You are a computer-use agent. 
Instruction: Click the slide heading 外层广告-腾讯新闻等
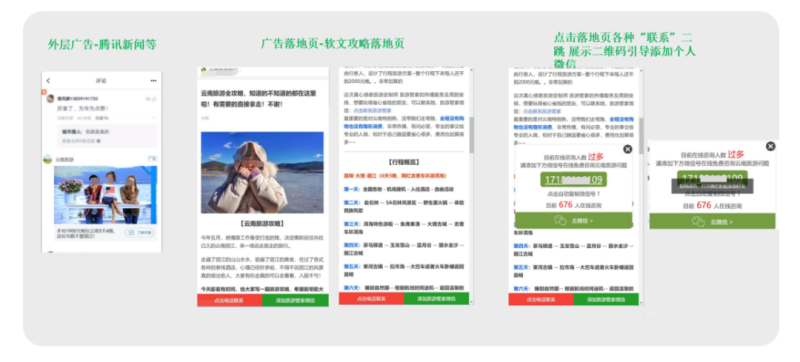coord(102,45)
